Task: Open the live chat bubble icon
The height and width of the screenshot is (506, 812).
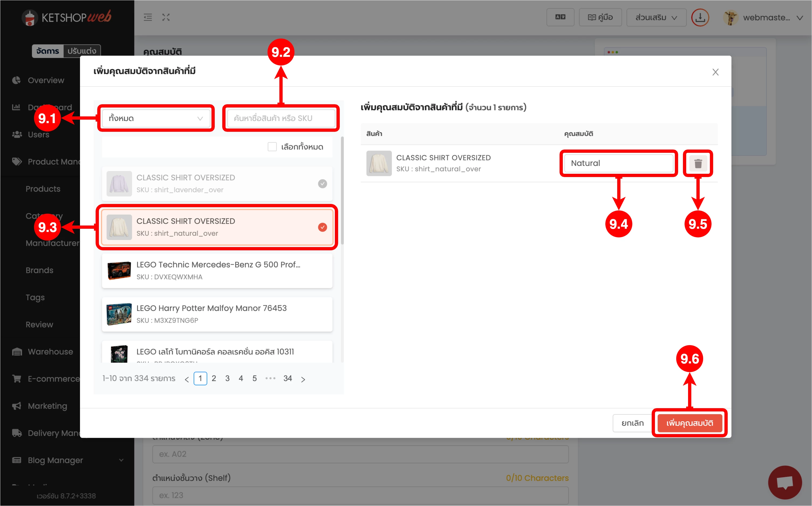Action: pyautogui.click(x=785, y=482)
